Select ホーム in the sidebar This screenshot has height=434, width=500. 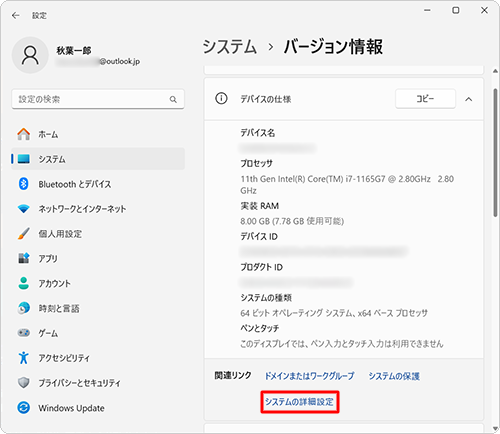[98, 134]
